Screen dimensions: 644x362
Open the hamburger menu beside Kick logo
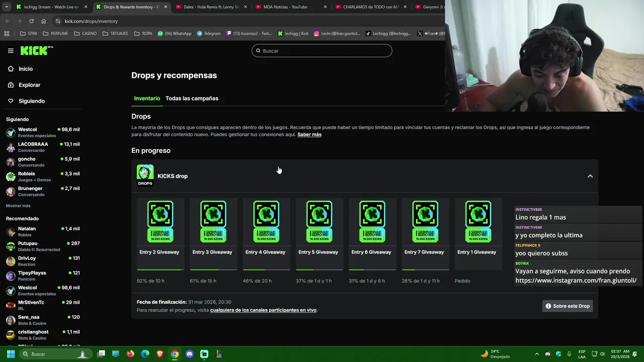(x=11, y=51)
